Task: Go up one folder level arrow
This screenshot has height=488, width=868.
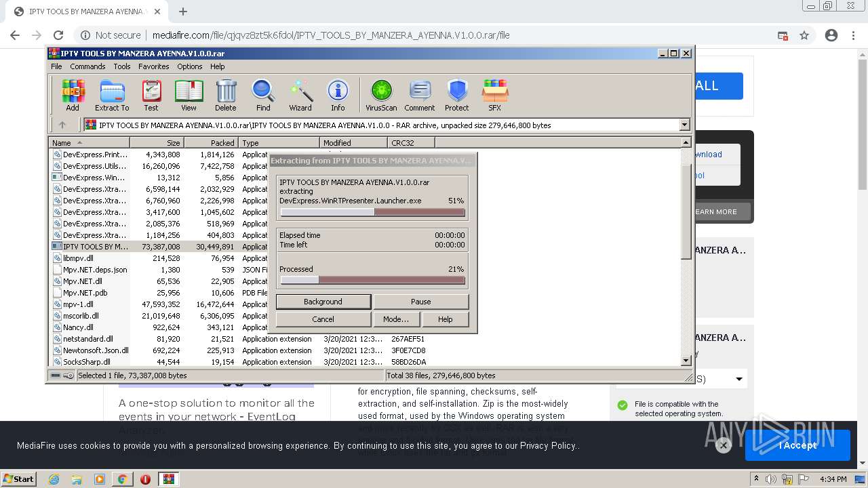Action: [x=62, y=125]
